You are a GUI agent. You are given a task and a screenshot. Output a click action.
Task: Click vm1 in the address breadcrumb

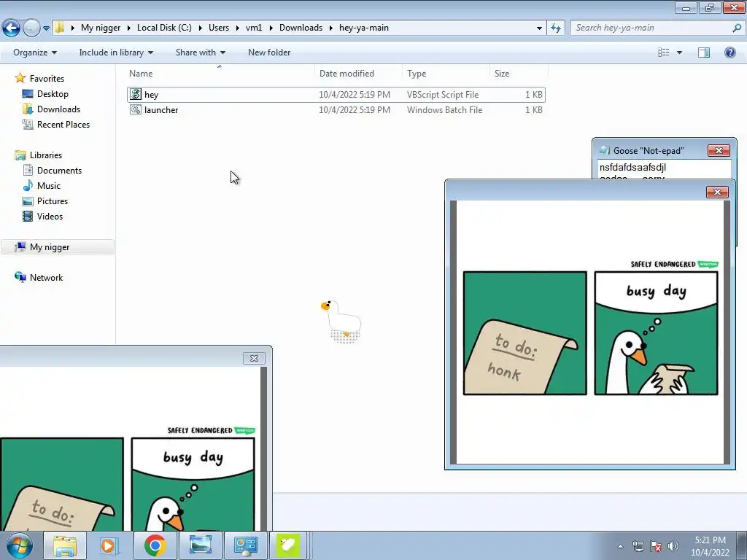pos(254,28)
